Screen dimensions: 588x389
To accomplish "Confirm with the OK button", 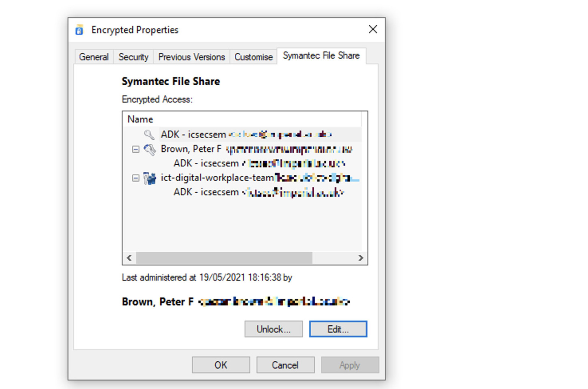I will tap(221, 365).
